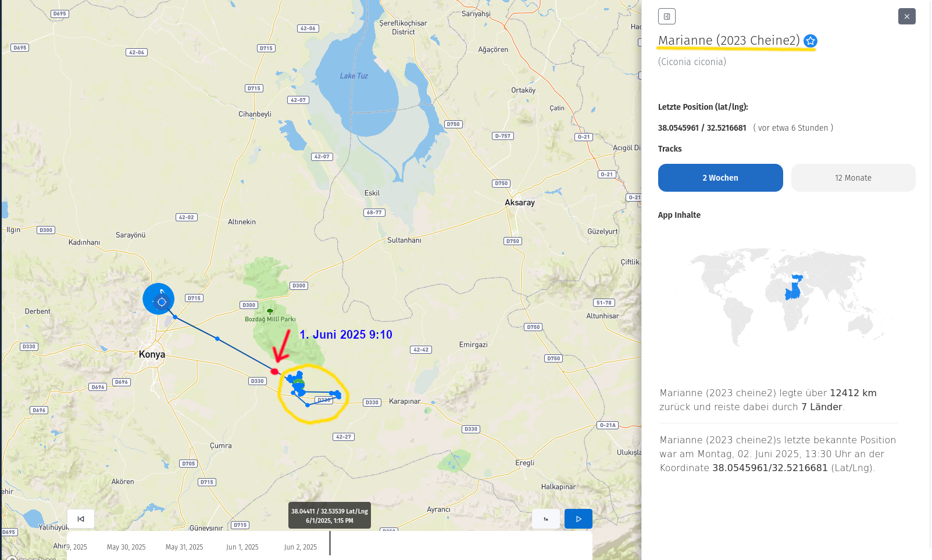Click the blue favorite star next to Marianne

(x=810, y=41)
